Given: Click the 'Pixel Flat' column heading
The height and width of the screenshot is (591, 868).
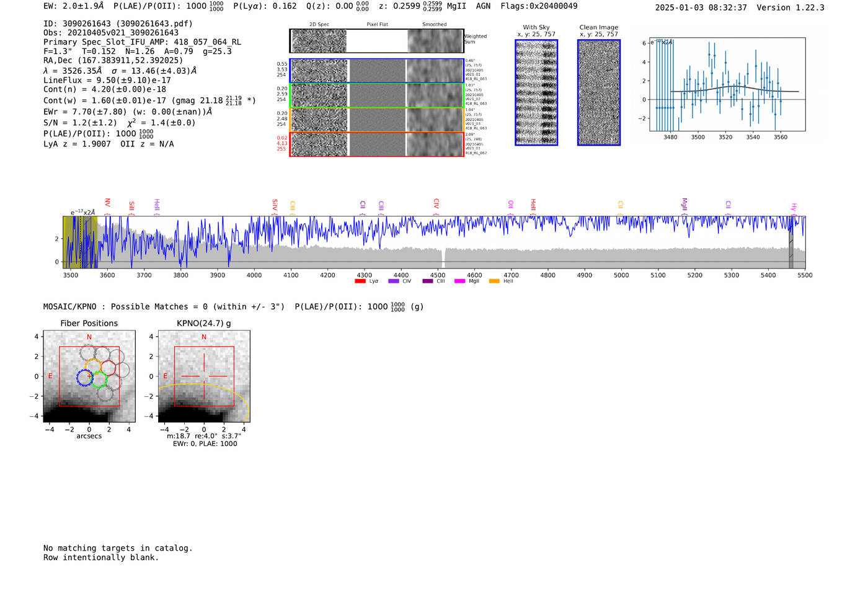Looking at the screenshot, I should 377,24.
